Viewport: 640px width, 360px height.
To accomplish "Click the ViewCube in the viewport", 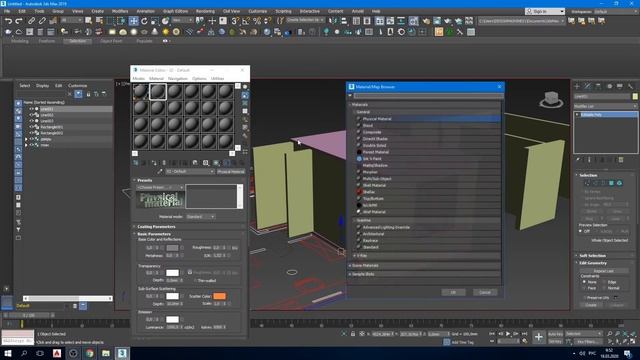I will (x=551, y=100).
